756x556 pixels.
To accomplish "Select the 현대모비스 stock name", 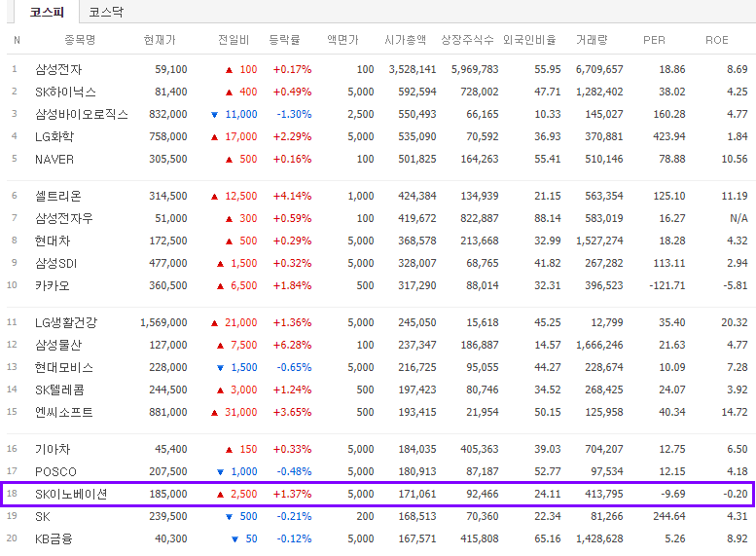I will pos(63,367).
